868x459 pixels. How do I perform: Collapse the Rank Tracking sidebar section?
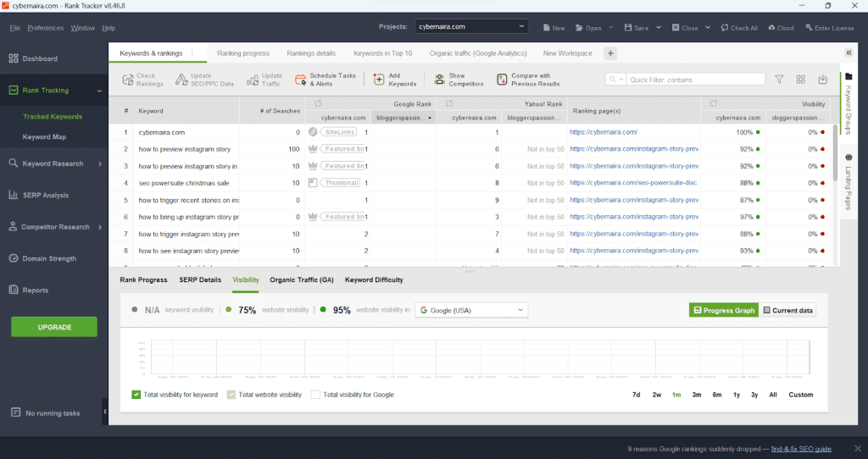coord(99,91)
